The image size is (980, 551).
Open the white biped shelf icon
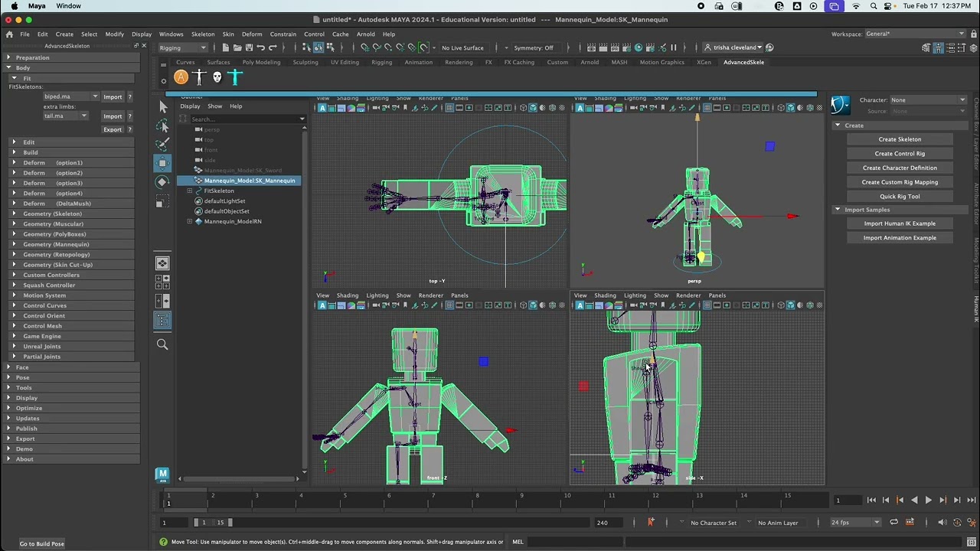tap(199, 77)
